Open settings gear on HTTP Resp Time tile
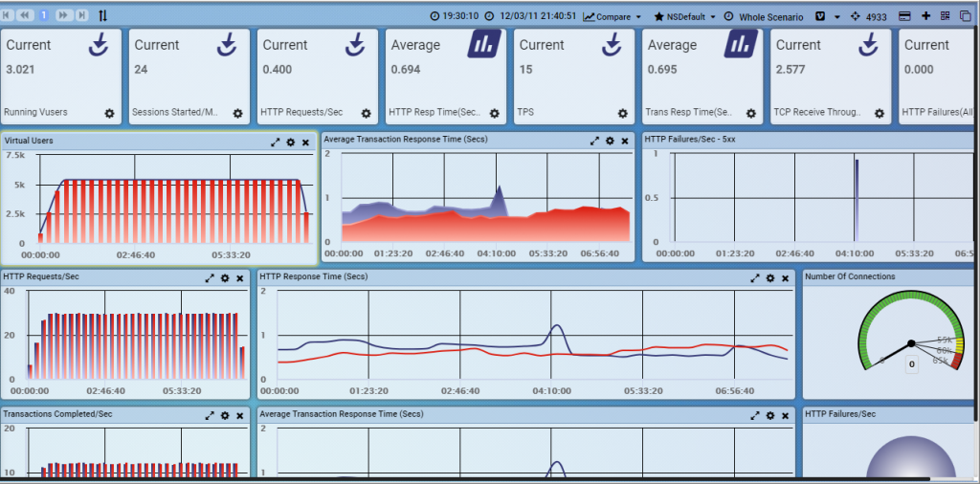This screenshot has height=484, width=980. point(495,113)
